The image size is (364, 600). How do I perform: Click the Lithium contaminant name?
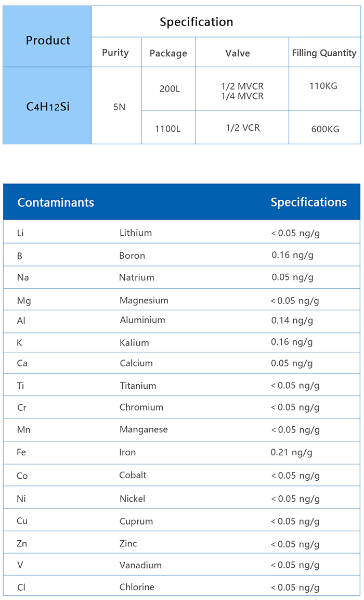pyautogui.click(x=136, y=233)
